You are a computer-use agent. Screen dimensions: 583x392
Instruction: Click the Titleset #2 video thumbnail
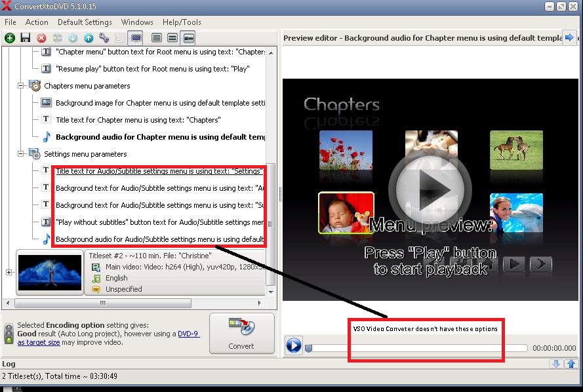point(50,273)
